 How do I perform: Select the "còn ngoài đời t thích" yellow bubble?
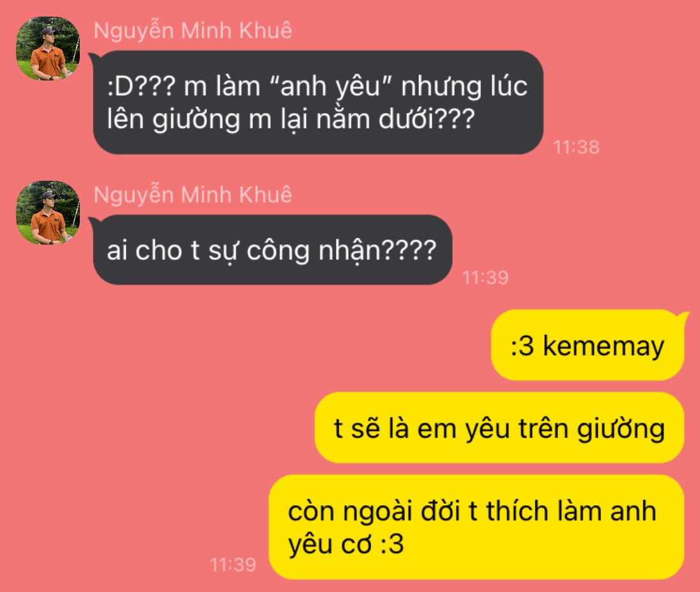point(476,527)
